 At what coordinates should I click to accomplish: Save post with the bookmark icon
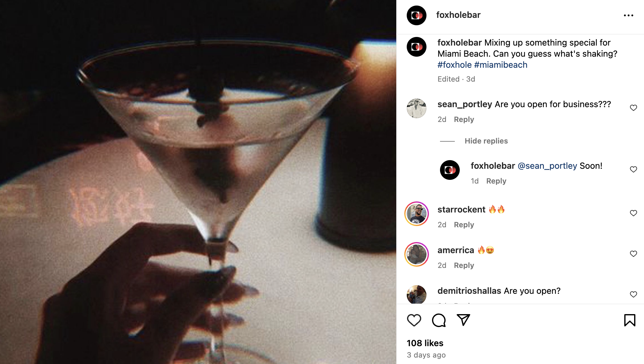click(x=630, y=320)
